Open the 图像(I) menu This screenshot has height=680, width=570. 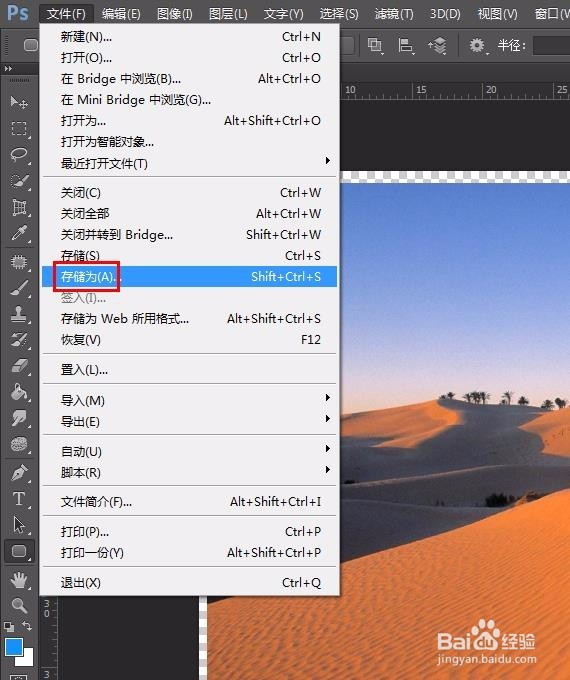click(174, 14)
